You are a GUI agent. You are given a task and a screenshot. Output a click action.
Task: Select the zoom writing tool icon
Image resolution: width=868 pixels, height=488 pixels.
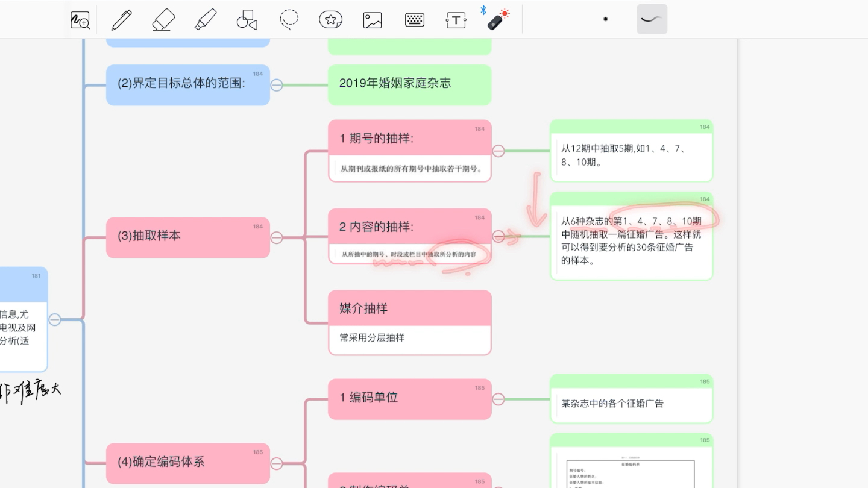pyautogui.click(x=80, y=20)
